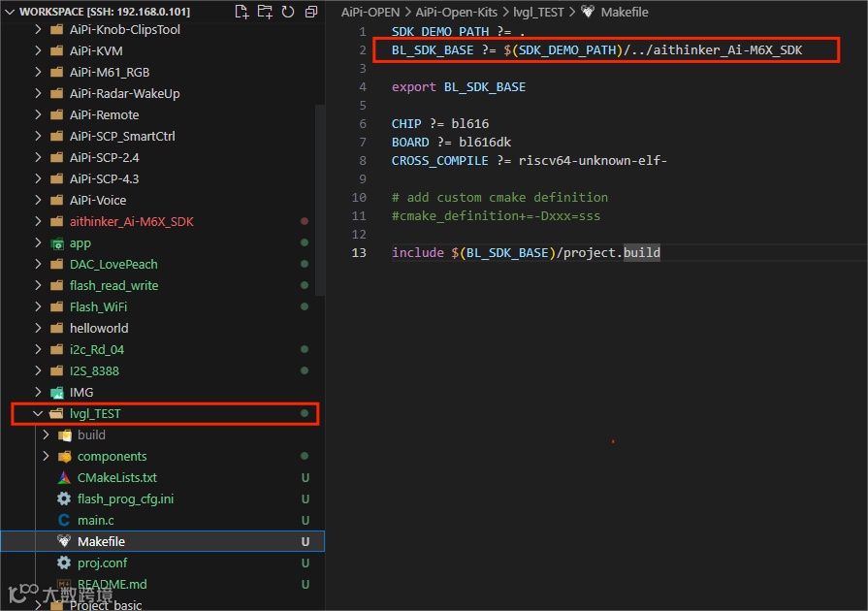Click the AiPi-Open-Kits breadcrumb
The image size is (868, 611).
[456, 13]
